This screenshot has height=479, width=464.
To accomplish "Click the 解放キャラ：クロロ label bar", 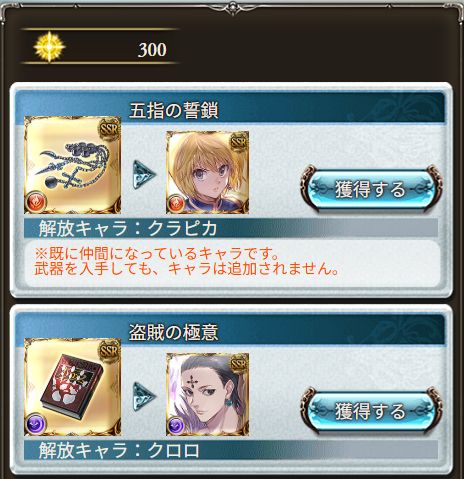I will pos(231,450).
